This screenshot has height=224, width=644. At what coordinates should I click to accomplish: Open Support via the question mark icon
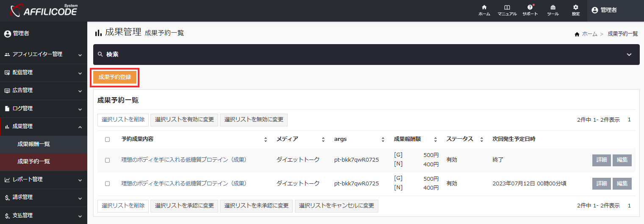click(530, 8)
